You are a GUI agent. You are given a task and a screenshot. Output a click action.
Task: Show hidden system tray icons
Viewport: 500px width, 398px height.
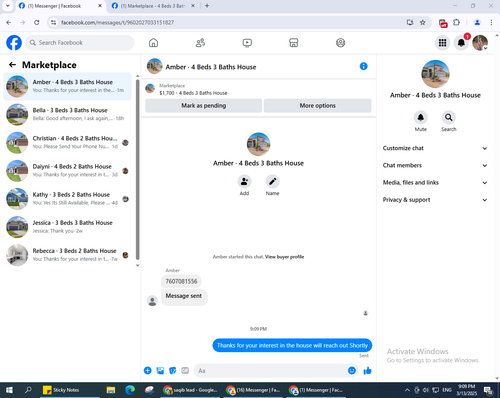pyautogui.click(x=407, y=390)
